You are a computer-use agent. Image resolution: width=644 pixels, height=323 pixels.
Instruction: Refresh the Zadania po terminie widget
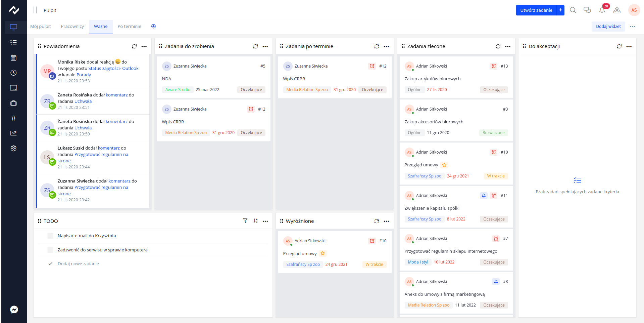[x=377, y=46]
